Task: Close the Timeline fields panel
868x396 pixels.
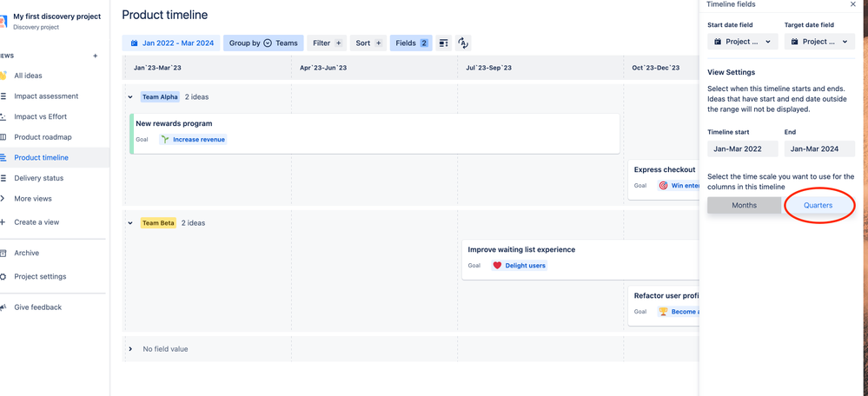Action: (x=852, y=4)
